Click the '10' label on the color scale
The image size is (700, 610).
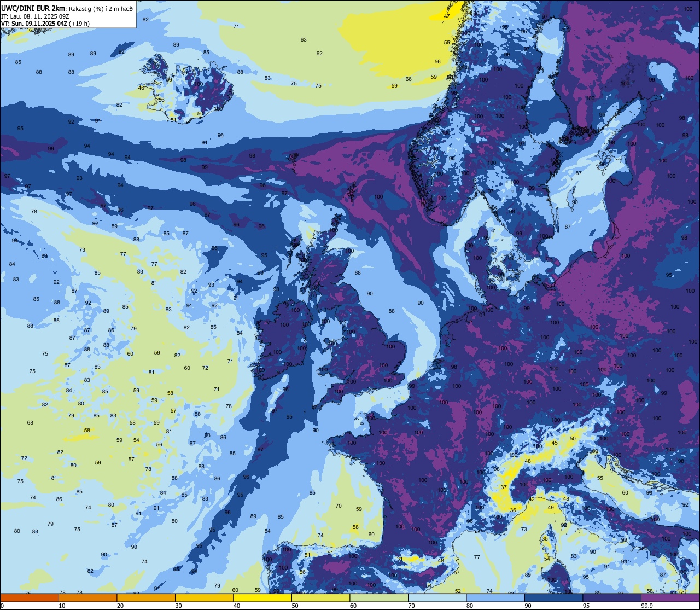[62, 606]
